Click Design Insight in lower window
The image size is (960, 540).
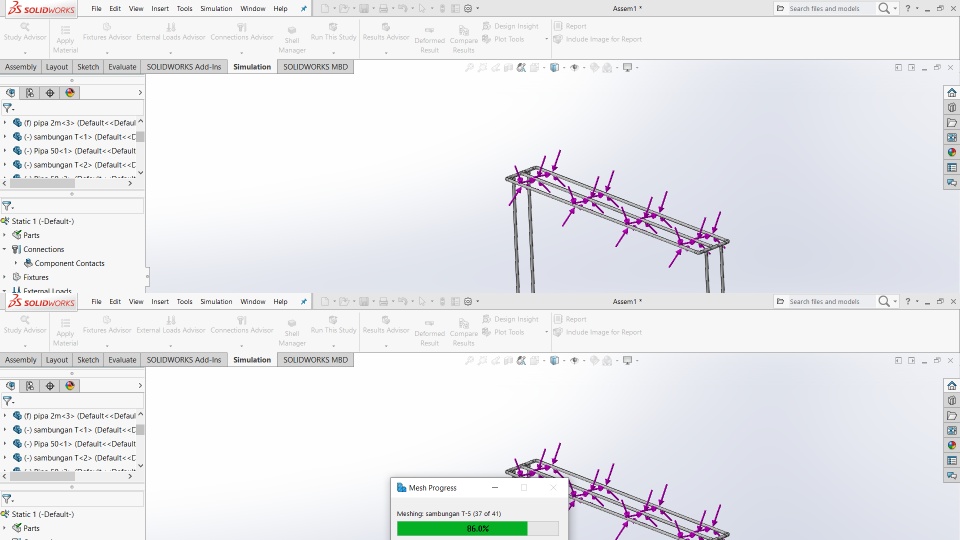[x=511, y=320]
